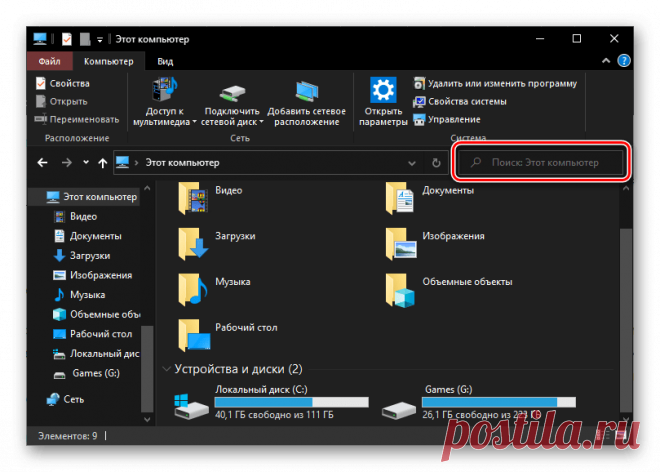660x472 pixels.
Task: Click 'Объемные объекты' folder icon in main pane
Action: [x=400, y=291]
